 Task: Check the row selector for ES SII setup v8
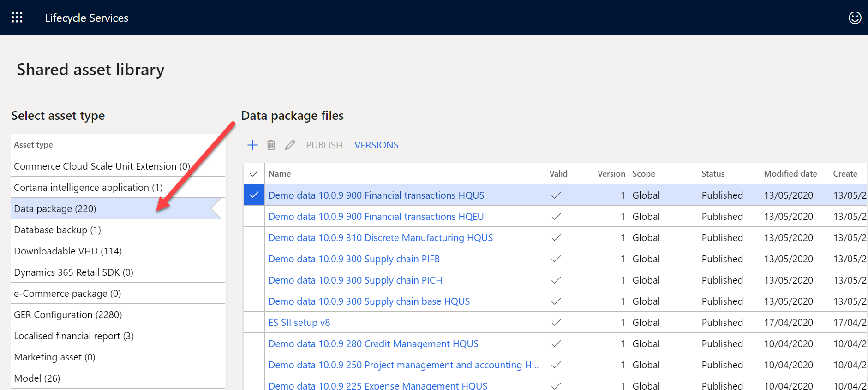(x=254, y=322)
